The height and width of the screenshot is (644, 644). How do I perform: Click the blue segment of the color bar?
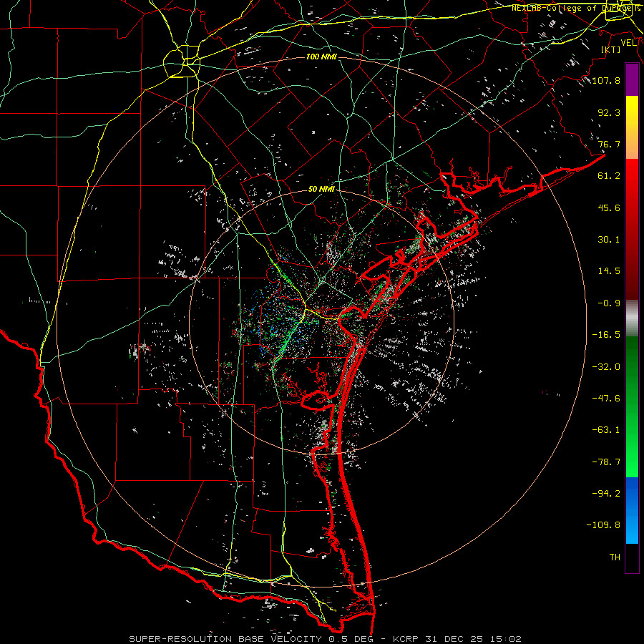point(632,510)
